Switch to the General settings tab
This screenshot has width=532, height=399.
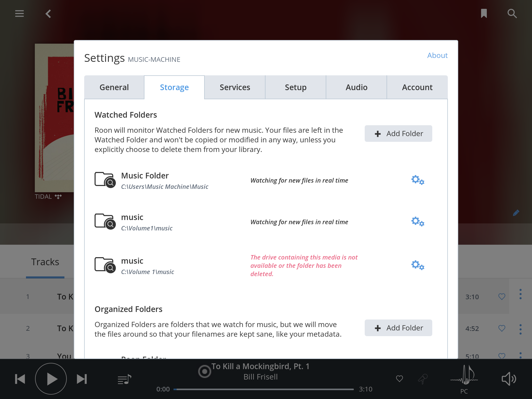(114, 87)
